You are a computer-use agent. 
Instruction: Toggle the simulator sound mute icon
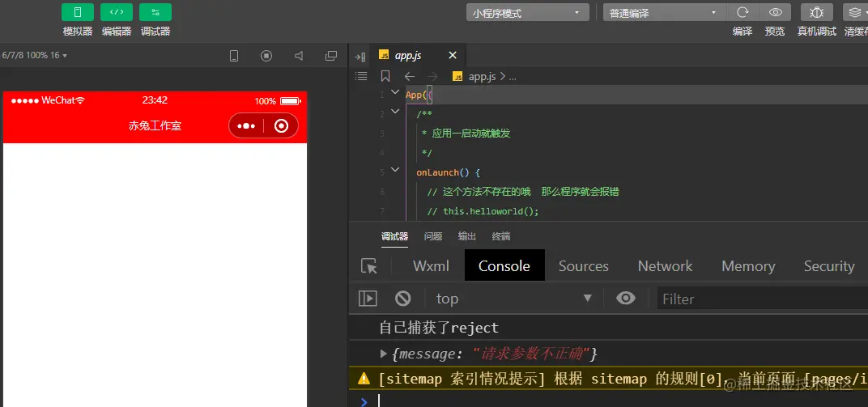tap(299, 56)
